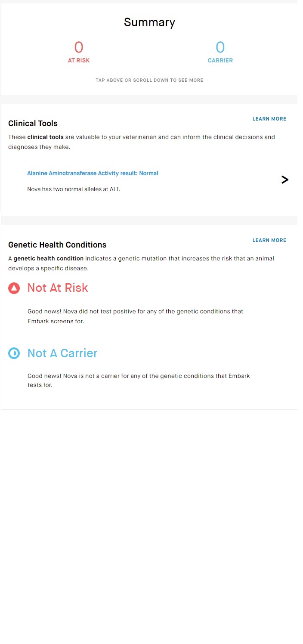Image resolution: width=303 pixels, height=644 pixels.
Task: Click the 'Tap above or scroll down' hint
Action: [149, 80]
